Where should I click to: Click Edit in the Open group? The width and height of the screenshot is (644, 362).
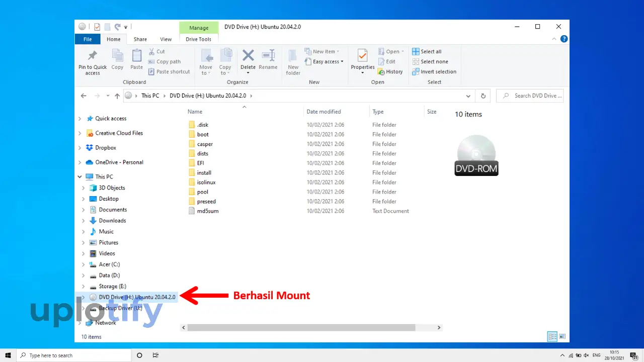coord(387,61)
